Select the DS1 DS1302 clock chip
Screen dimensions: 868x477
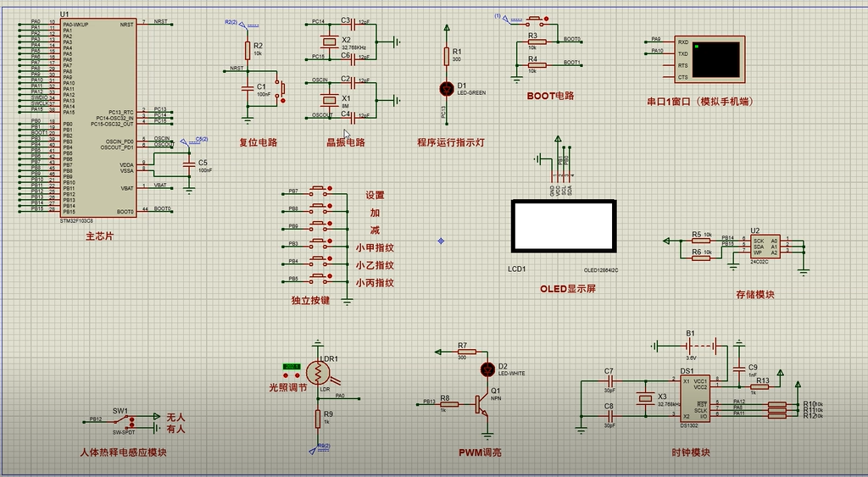pyautogui.click(x=695, y=398)
